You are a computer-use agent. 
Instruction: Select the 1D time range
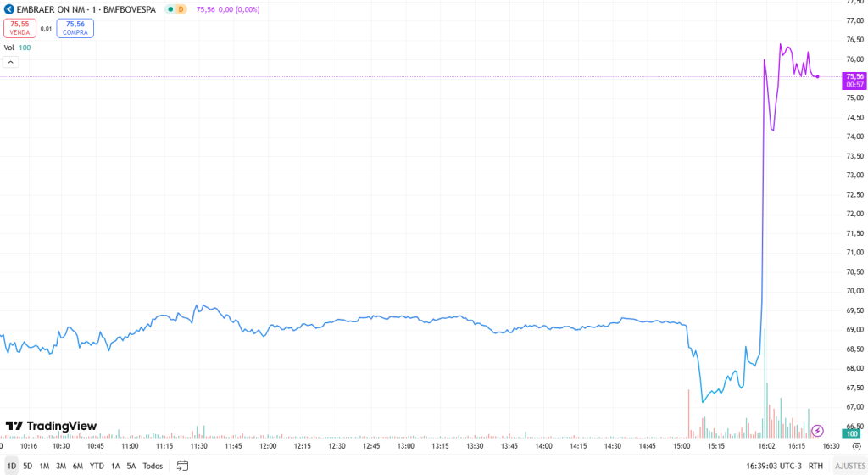pyautogui.click(x=12, y=467)
